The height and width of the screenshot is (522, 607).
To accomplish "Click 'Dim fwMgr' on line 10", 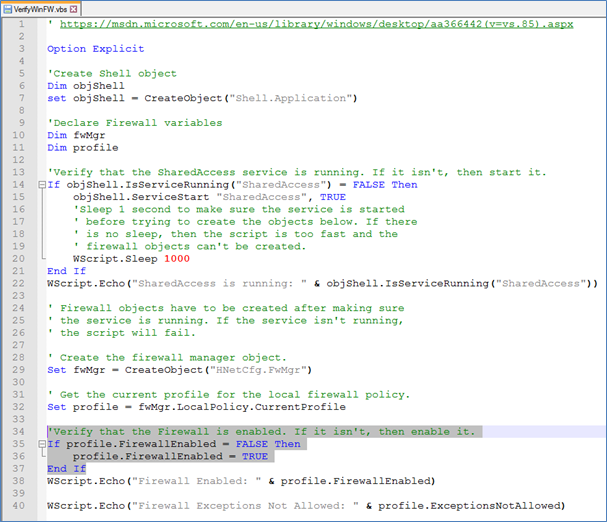I will click(76, 136).
